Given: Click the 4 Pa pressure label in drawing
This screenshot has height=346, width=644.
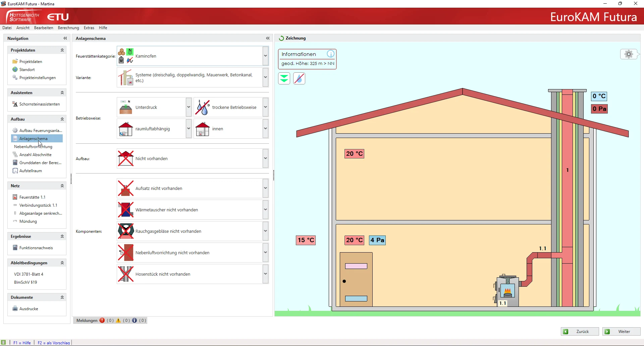Looking at the screenshot, I should tap(377, 240).
